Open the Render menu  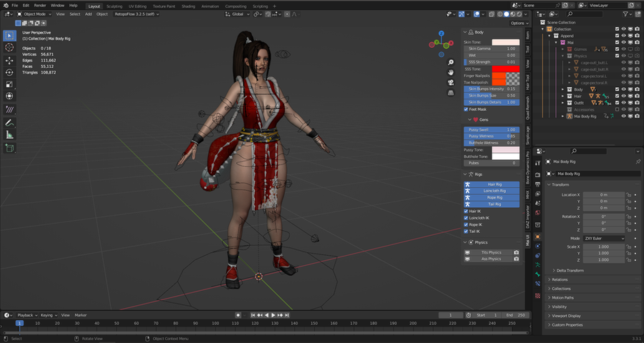point(40,6)
